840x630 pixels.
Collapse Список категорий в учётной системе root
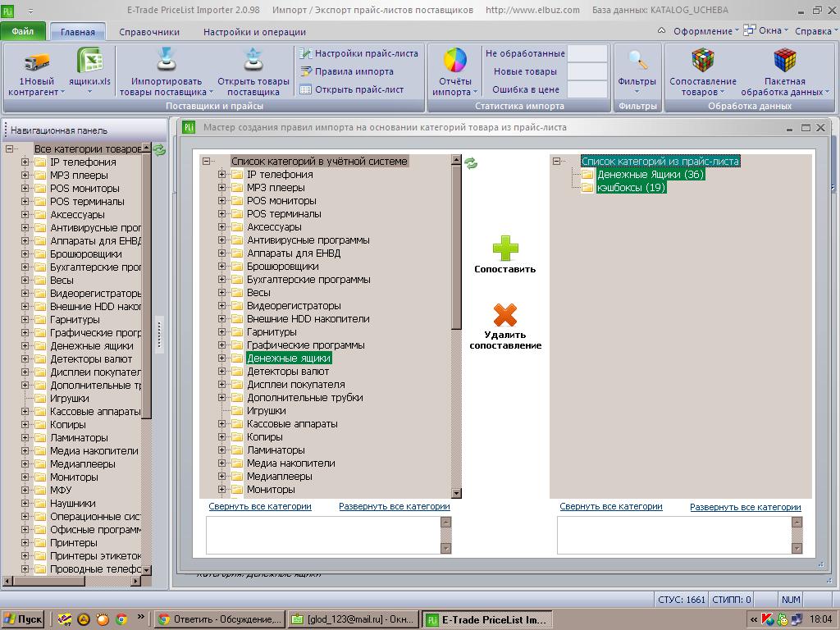tap(206, 162)
